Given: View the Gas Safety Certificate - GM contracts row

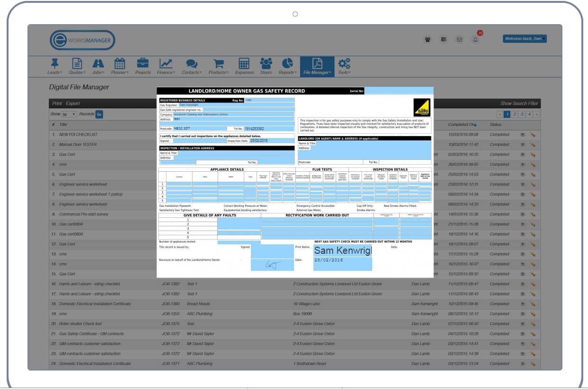Looking at the screenshot, I should [x=523, y=333].
